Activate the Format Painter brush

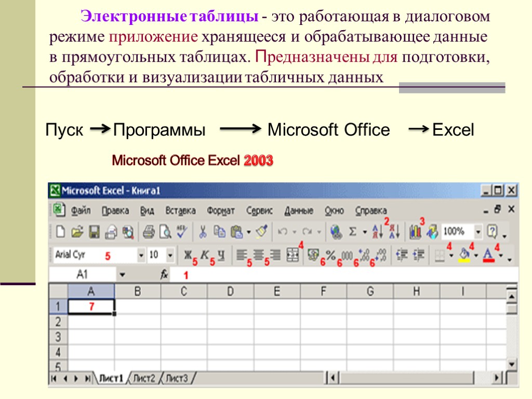click(262, 231)
